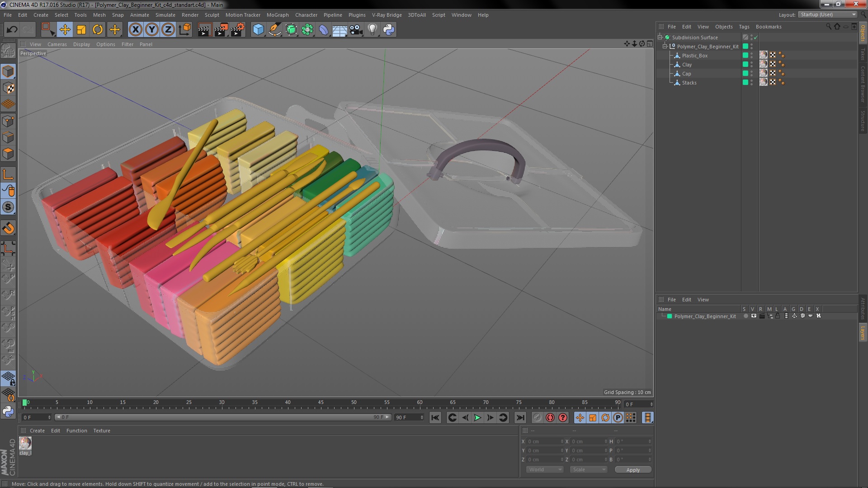Select the Live Selection tool
This screenshot has width=868, height=488.
[48, 30]
